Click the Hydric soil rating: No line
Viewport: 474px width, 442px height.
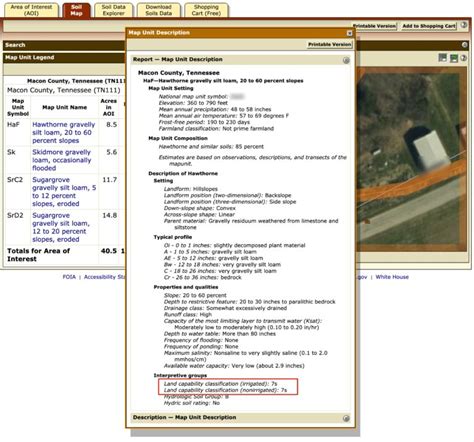click(192, 403)
